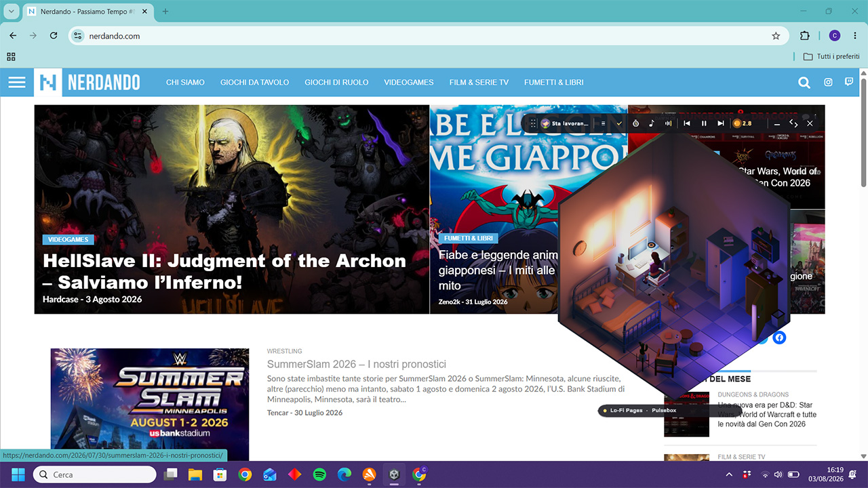Screen dimensions: 868x488
Task: Visit Nerdando's Instagram page icon
Action: pos(828,82)
